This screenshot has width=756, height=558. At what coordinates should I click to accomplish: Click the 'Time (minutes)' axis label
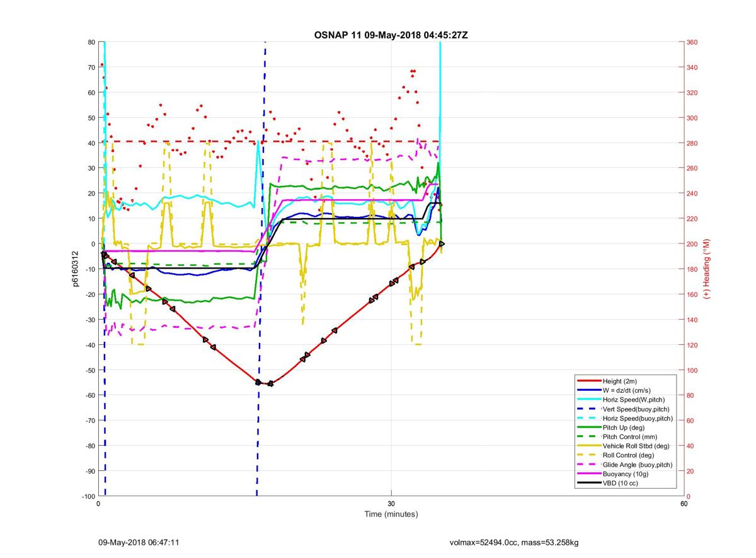[391, 514]
